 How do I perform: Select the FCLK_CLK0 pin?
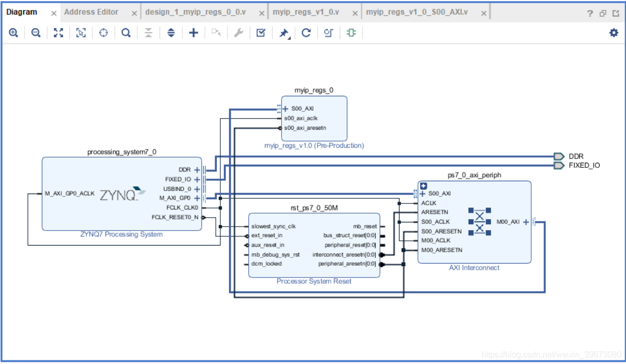pos(182,207)
